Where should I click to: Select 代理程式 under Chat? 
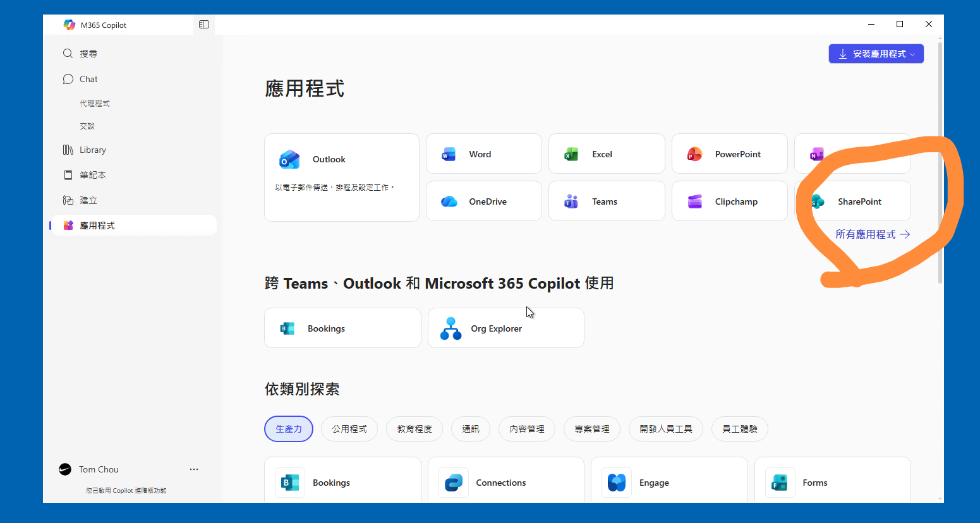(x=95, y=103)
